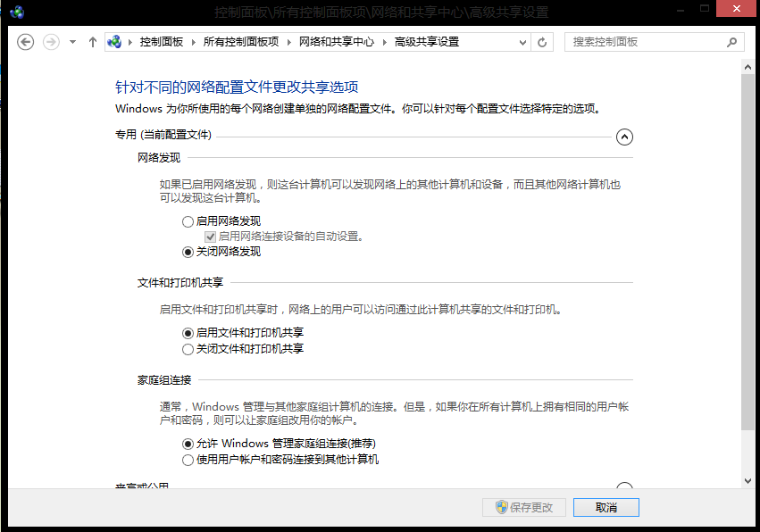Select 关闭网络发现 radio button

coord(188,252)
